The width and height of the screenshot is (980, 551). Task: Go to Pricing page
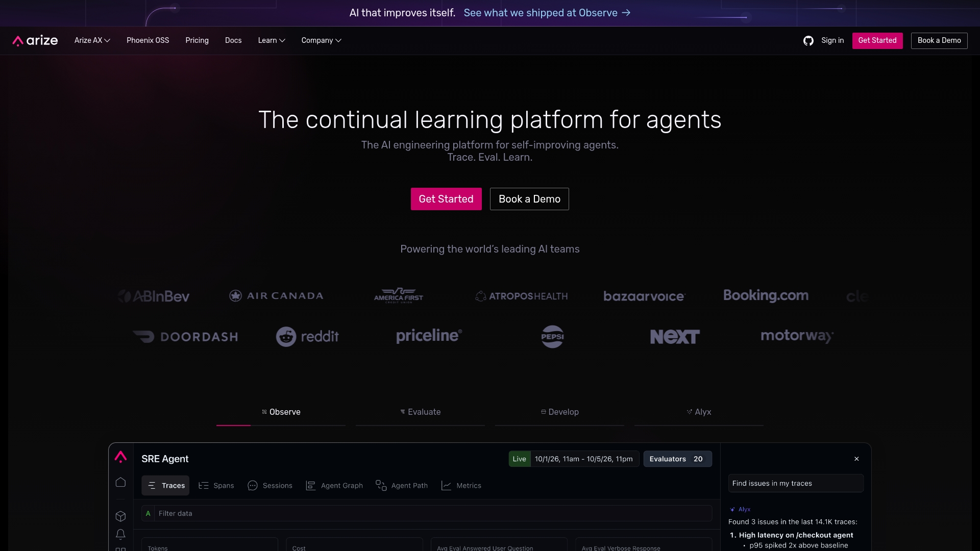pyautogui.click(x=197, y=40)
